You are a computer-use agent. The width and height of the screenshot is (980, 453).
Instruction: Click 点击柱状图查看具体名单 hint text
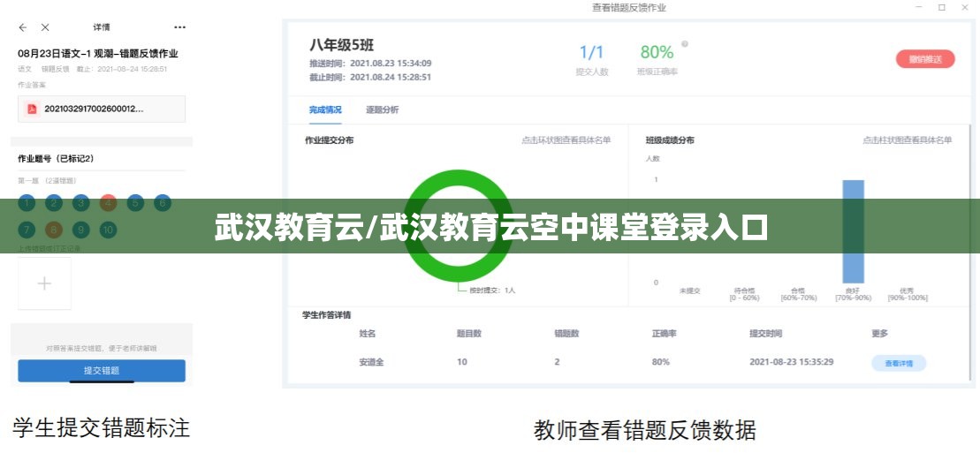pos(908,140)
